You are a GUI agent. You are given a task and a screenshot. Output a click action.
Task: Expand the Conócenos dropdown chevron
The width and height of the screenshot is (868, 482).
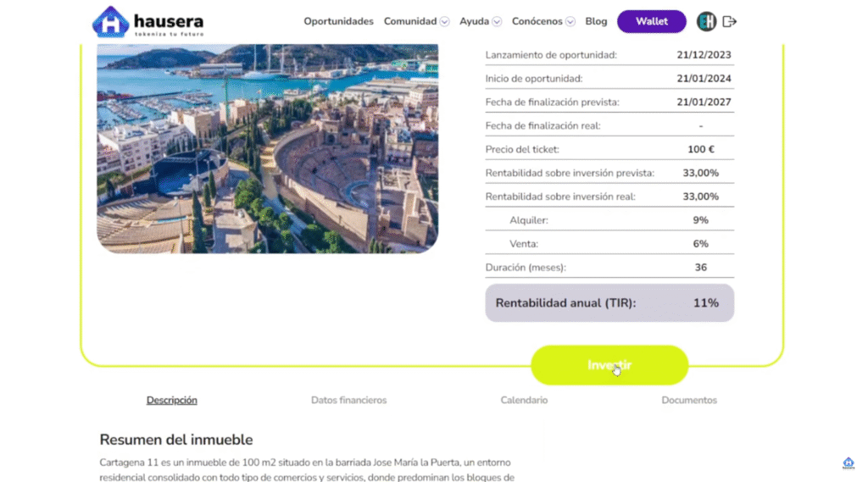[x=570, y=22]
